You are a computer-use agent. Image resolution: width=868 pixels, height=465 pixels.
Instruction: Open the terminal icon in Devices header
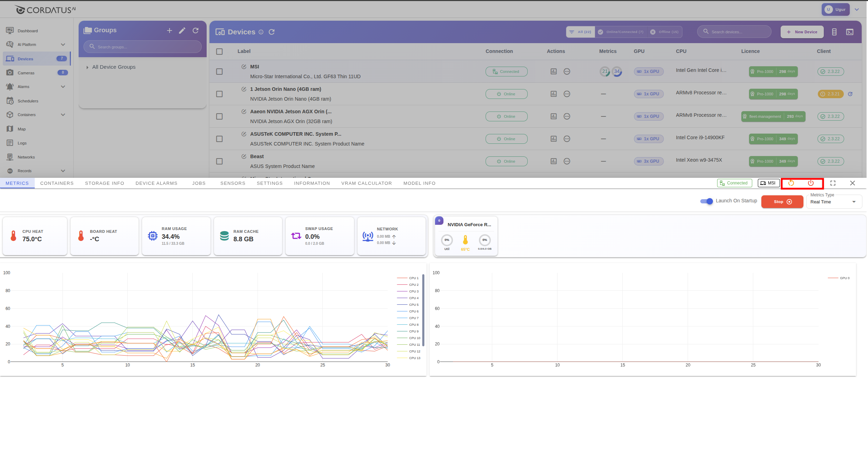849,32
